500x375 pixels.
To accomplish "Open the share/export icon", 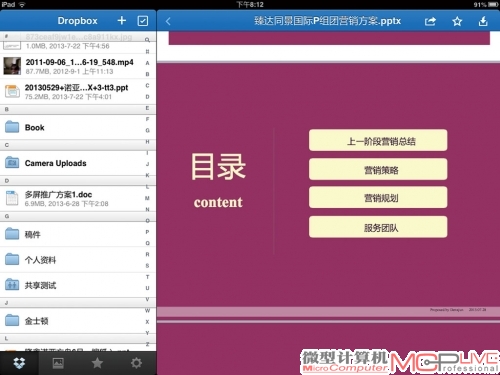I will 430,21.
